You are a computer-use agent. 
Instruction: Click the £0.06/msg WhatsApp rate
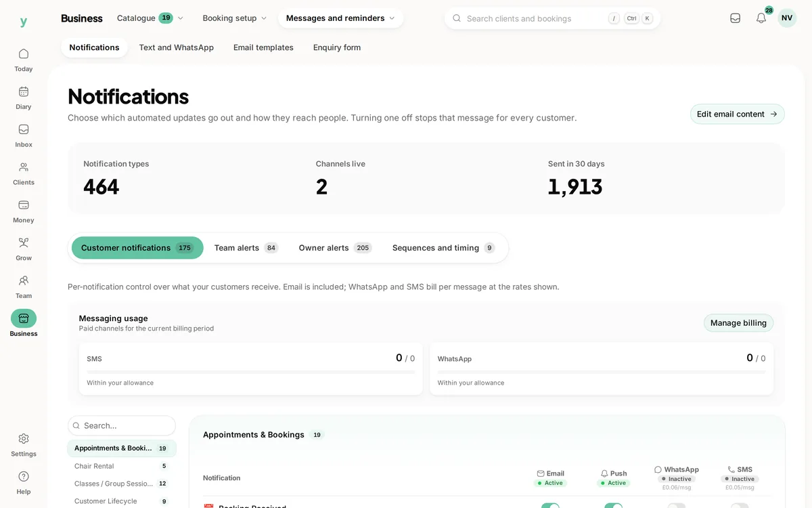point(677,488)
